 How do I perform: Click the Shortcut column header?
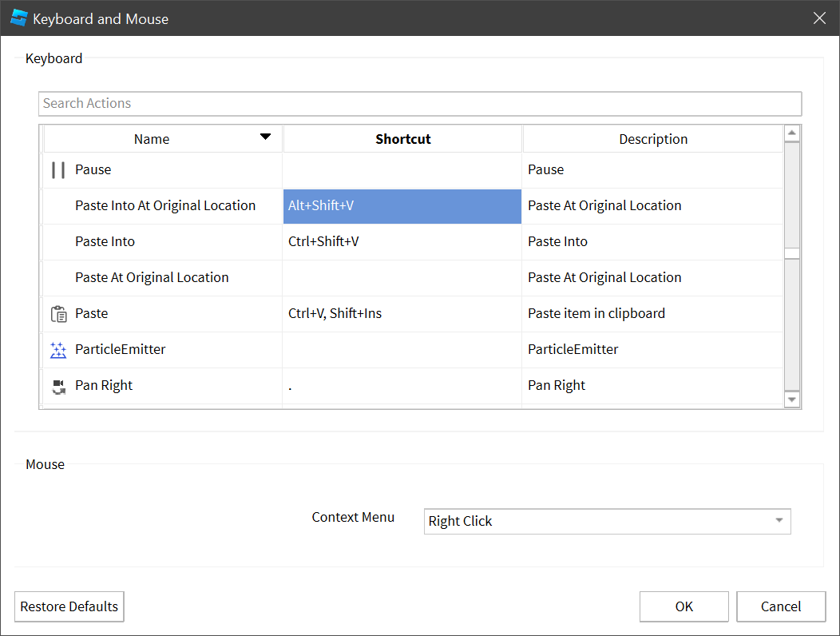402,138
